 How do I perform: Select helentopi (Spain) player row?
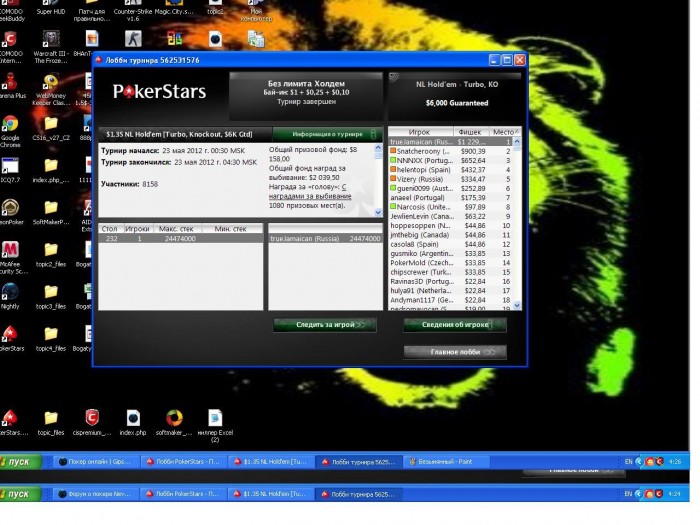click(x=450, y=170)
